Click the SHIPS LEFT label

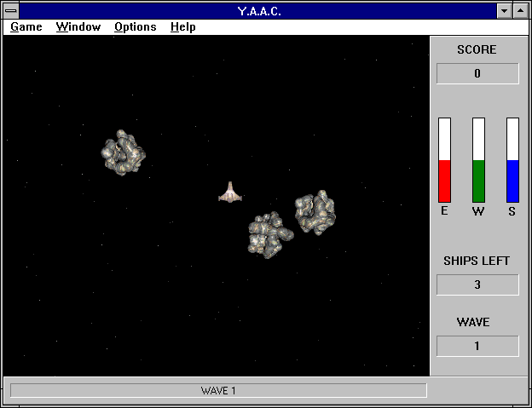point(477,261)
